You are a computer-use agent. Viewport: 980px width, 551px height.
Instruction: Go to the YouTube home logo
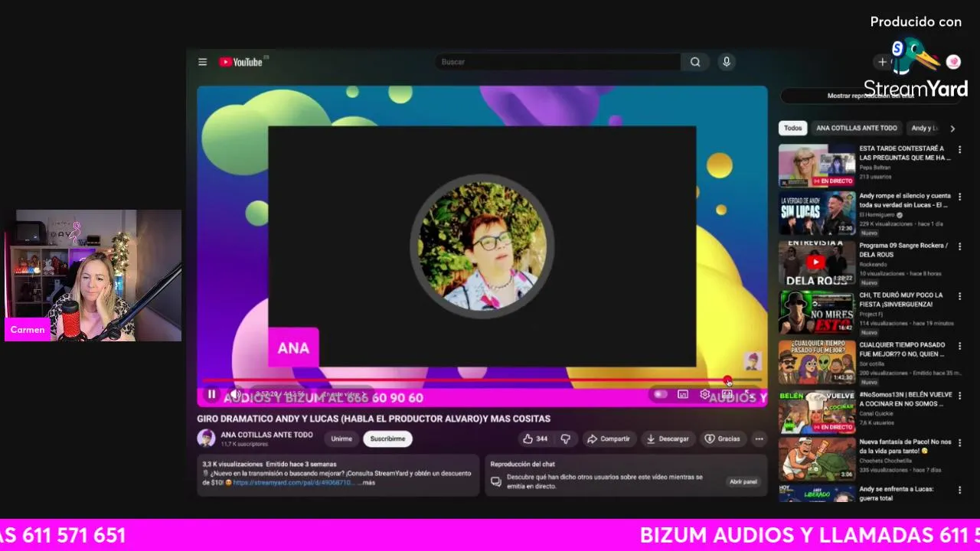[x=243, y=62]
